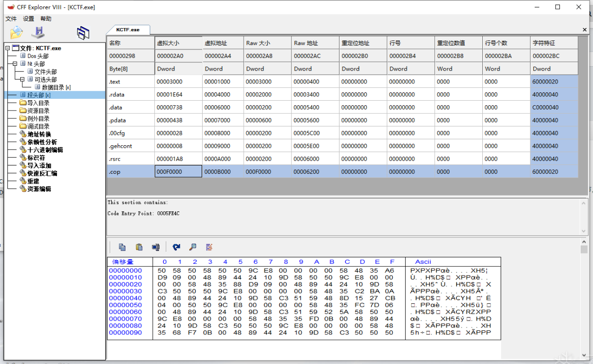Switch to the KCTF.exe tab
This screenshot has height=364, width=593.
[128, 30]
